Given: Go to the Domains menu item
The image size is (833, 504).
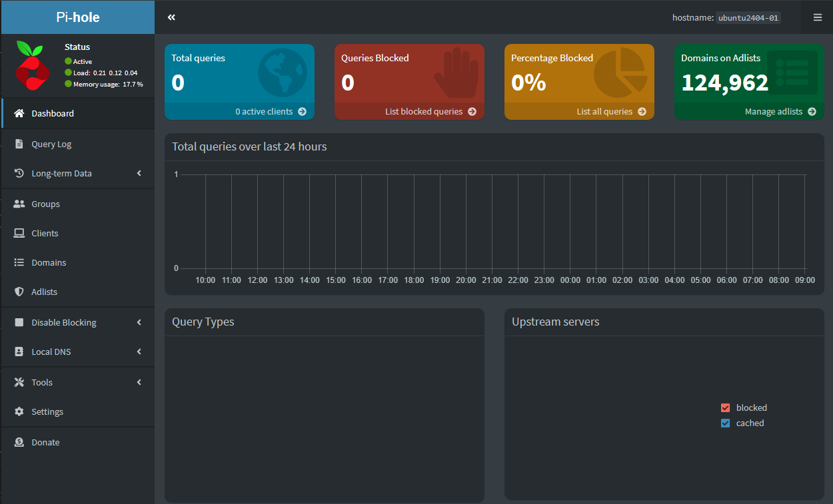Looking at the screenshot, I should 49,262.
